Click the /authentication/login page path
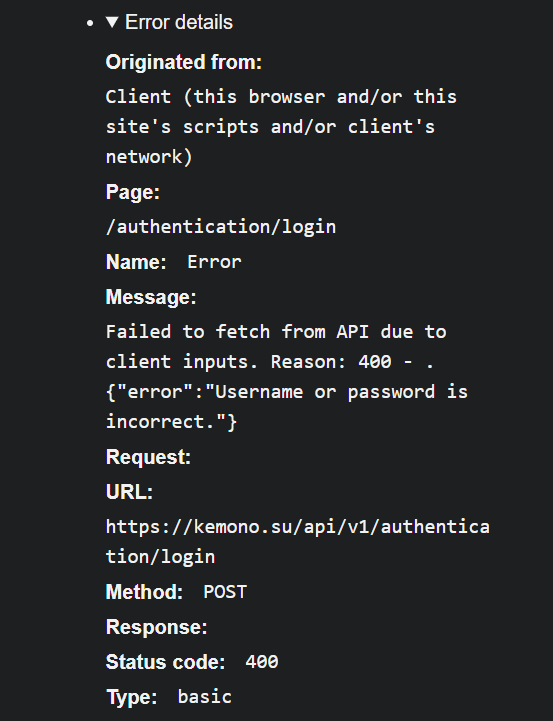 click(x=221, y=227)
